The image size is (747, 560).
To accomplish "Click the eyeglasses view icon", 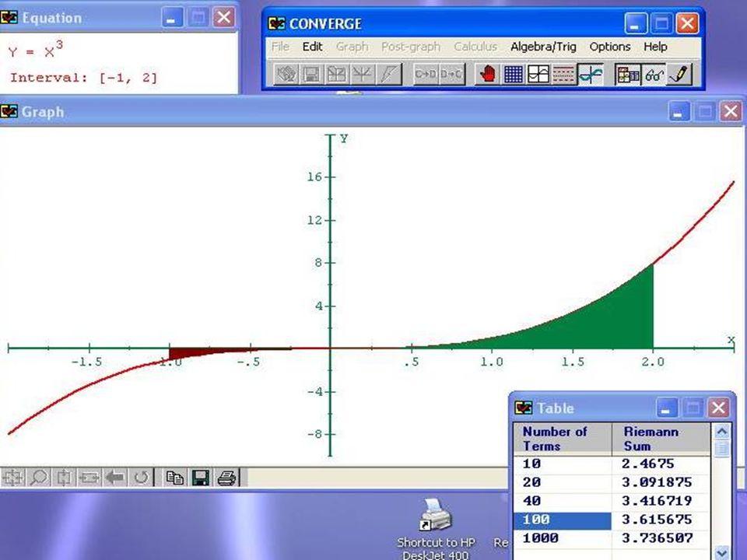I will point(654,75).
